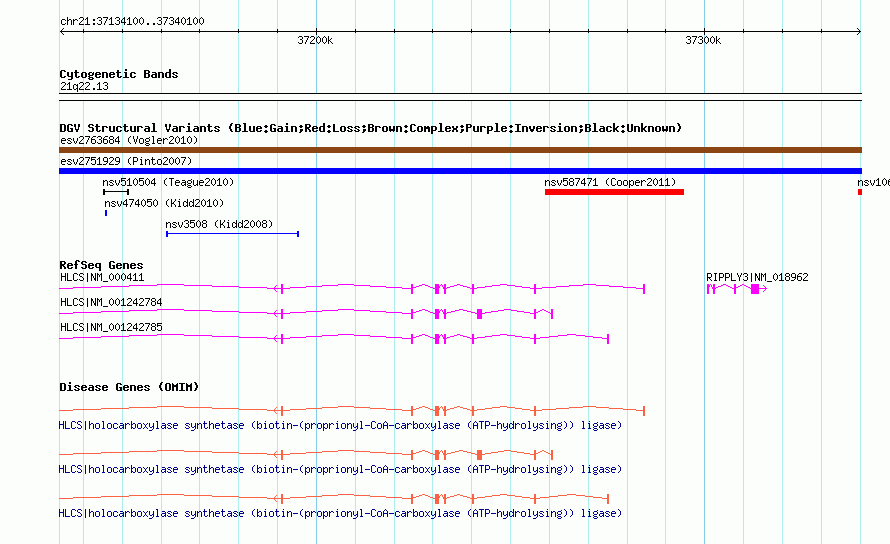
Task: Open third HLCS holocarboxylase synthetase OMIM description
Action: (x=340, y=513)
